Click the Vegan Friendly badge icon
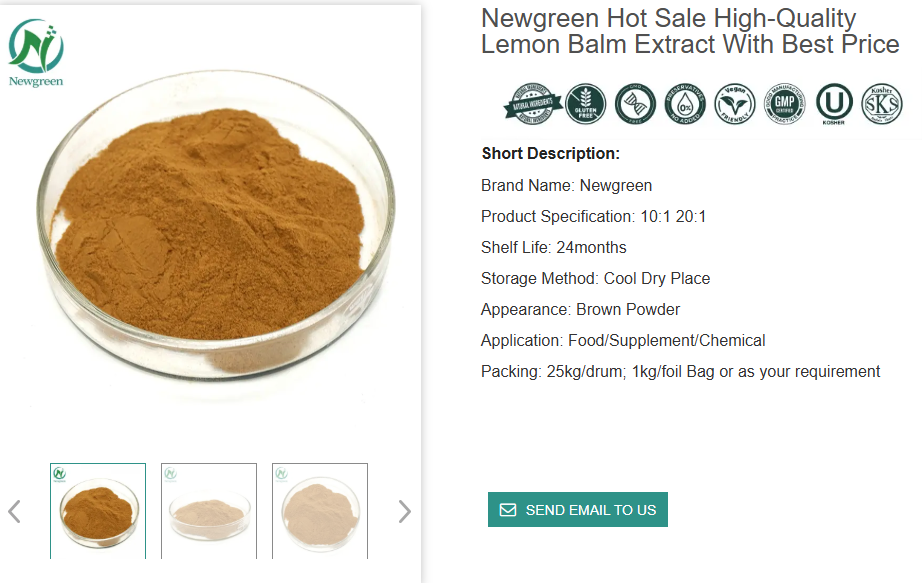Image resolution: width=922 pixels, height=583 pixels. (x=735, y=104)
